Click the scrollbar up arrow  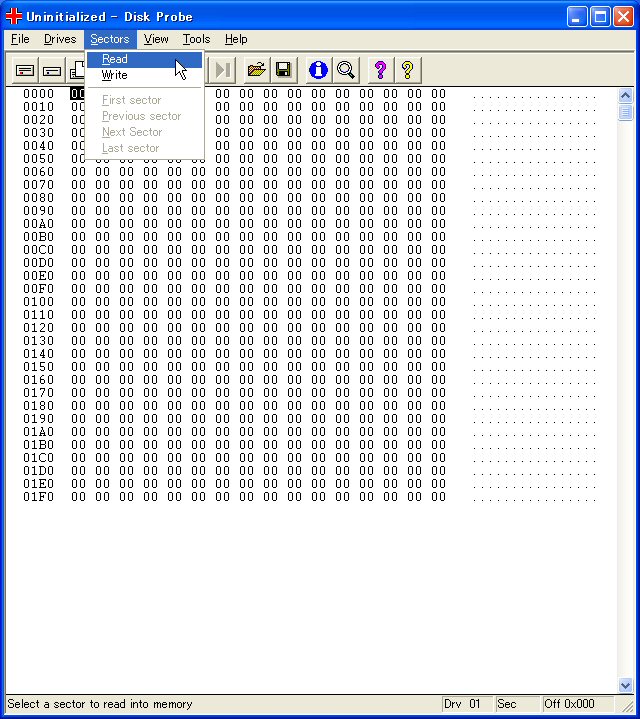[x=625, y=95]
